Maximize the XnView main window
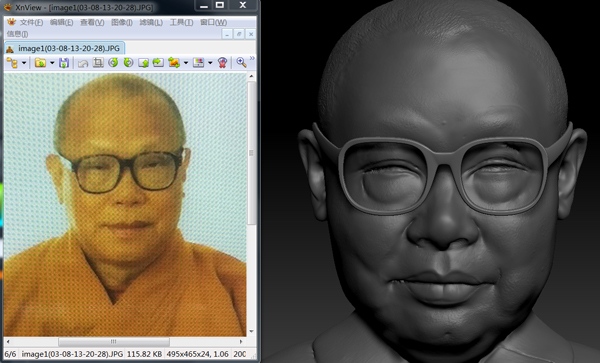The height and width of the screenshot is (363, 600). (220, 5)
